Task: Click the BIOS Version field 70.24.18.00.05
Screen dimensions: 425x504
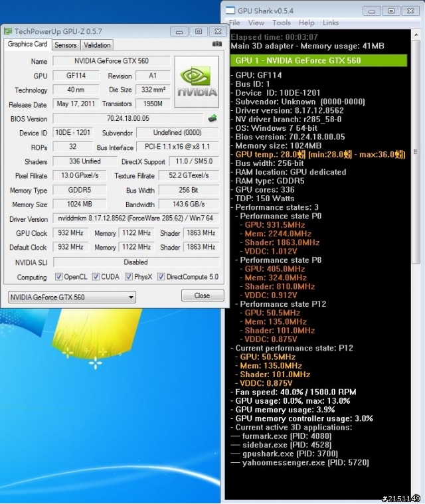Action: pos(128,118)
